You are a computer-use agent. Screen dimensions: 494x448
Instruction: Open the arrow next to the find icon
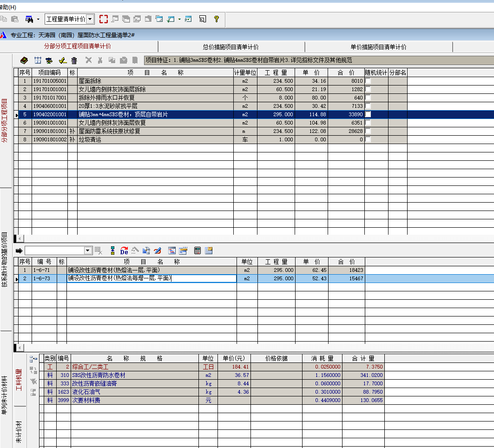[x=38, y=19]
